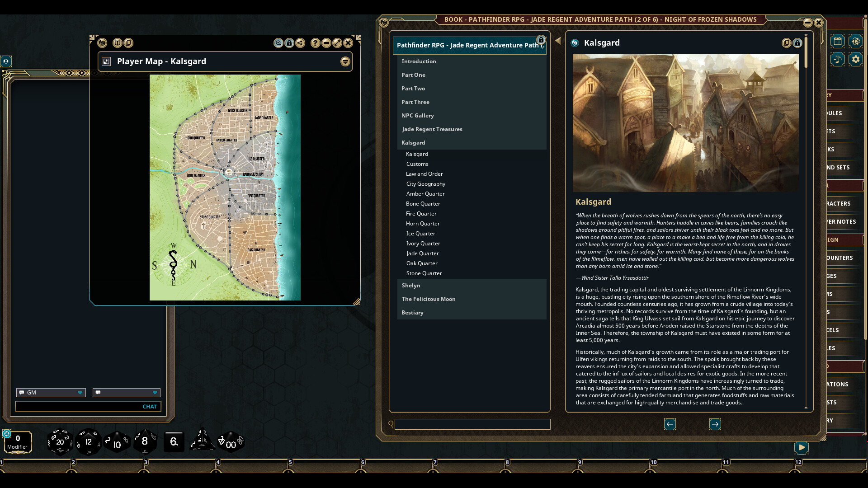Roll the black d100 die
The image size is (868, 488).
(x=230, y=442)
